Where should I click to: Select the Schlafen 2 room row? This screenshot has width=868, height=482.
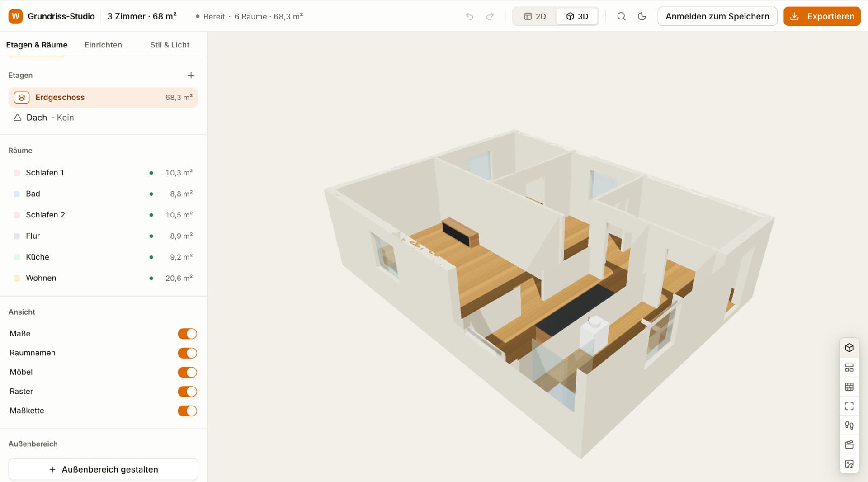tap(103, 215)
